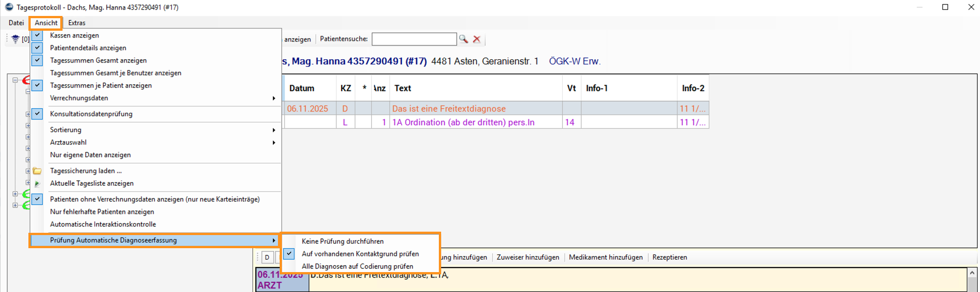Click the Rezeptieren button
This screenshot has width=980, height=292.
click(669, 257)
